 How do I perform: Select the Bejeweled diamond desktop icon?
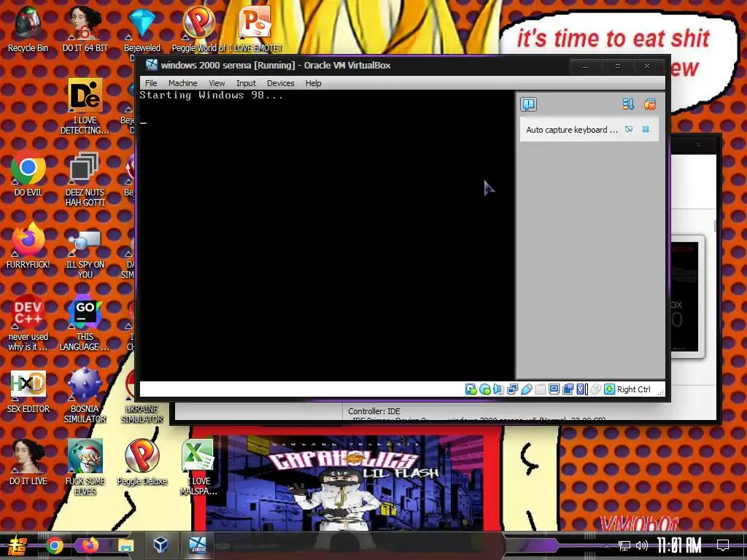pos(142,29)
